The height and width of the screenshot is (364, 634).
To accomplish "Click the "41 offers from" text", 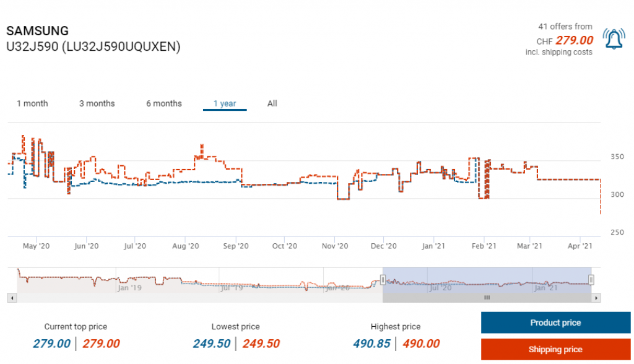I will 565,27.
